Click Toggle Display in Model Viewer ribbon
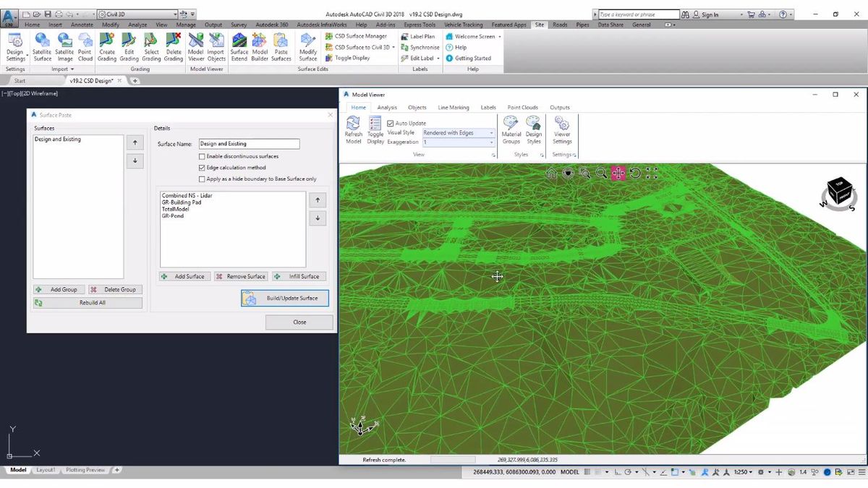Screen dimensions: 868x488 (x=375, y=130)
